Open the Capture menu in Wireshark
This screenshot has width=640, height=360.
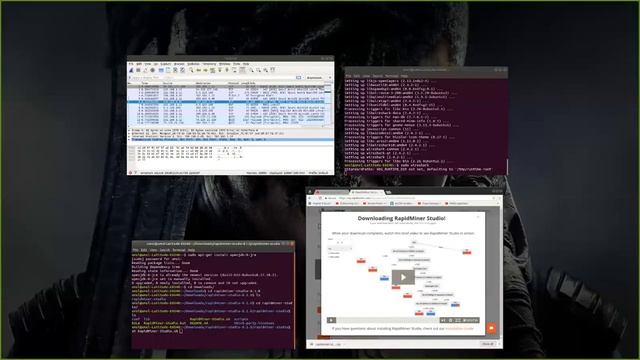point(165,64)
